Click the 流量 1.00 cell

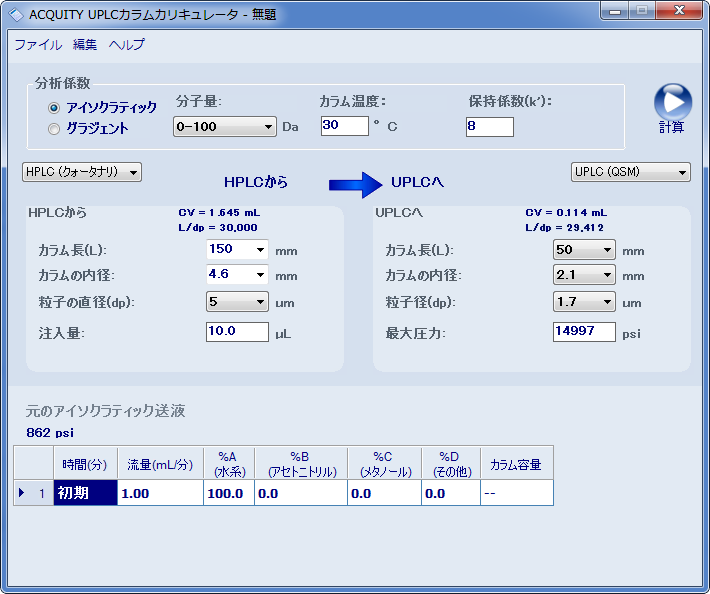click(160, 493)
